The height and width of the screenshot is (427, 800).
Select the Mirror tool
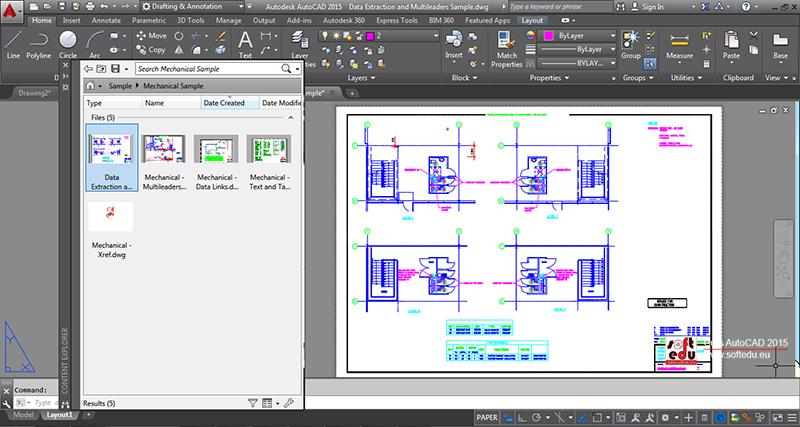click(179, 50)
